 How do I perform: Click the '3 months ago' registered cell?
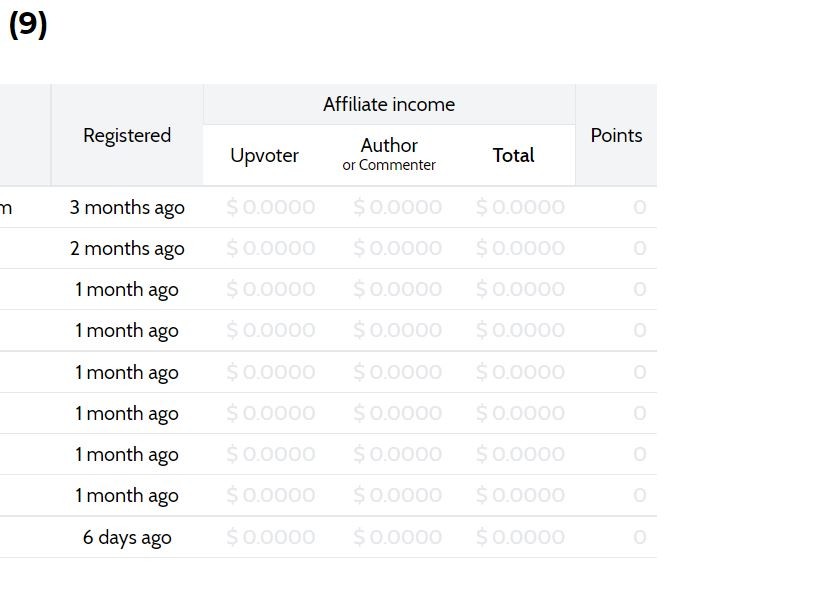click(x=127, y=208)
